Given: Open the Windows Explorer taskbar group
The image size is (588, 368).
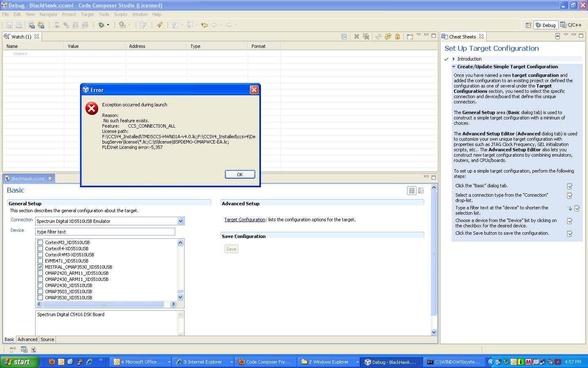Looking at the screenshot, I should 330,362.
